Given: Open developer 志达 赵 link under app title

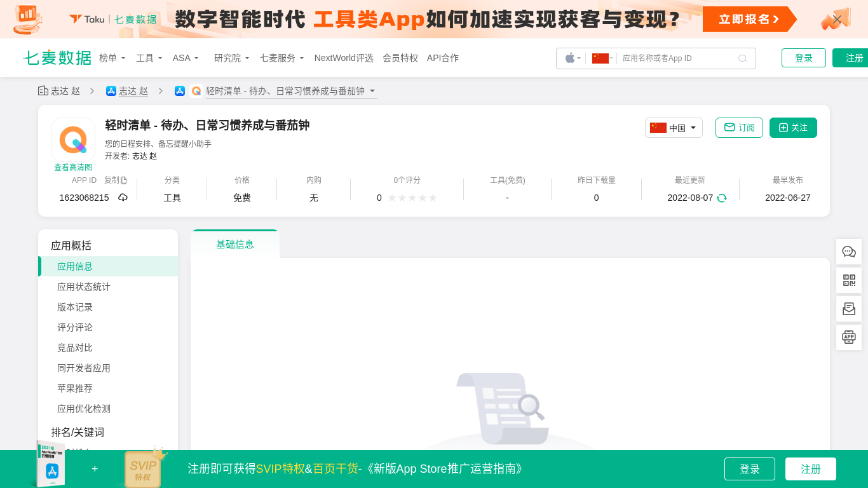Looking at the screenshot, I should 144,156.
